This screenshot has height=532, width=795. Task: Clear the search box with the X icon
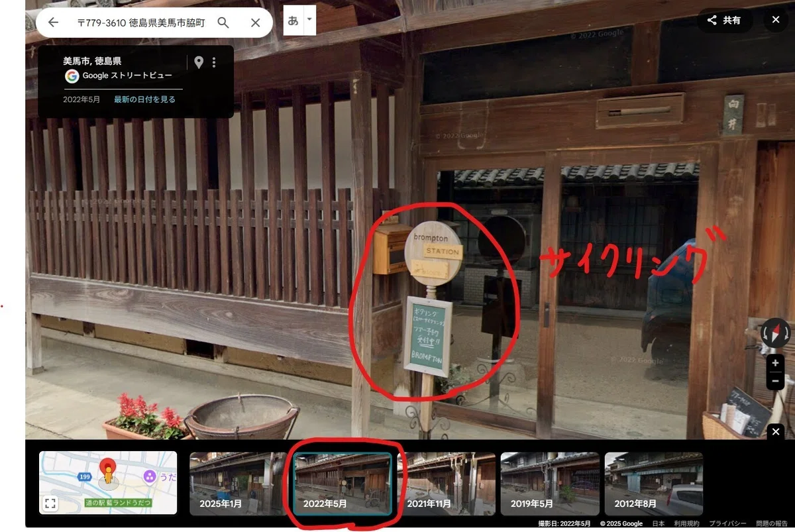255,23
